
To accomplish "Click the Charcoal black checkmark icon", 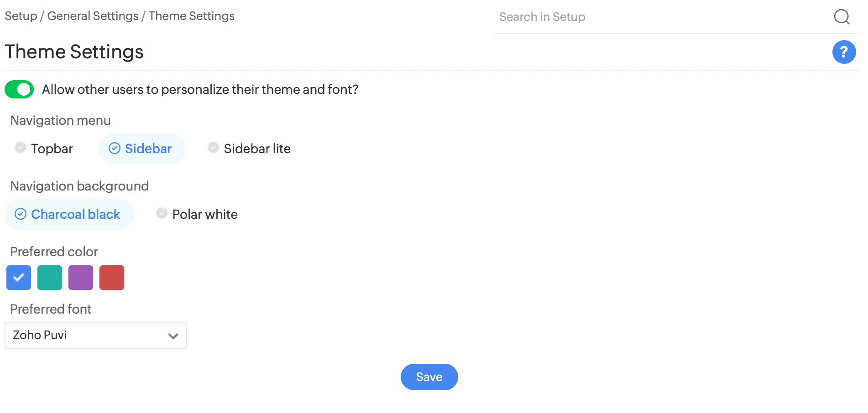I will click(21, 214).
